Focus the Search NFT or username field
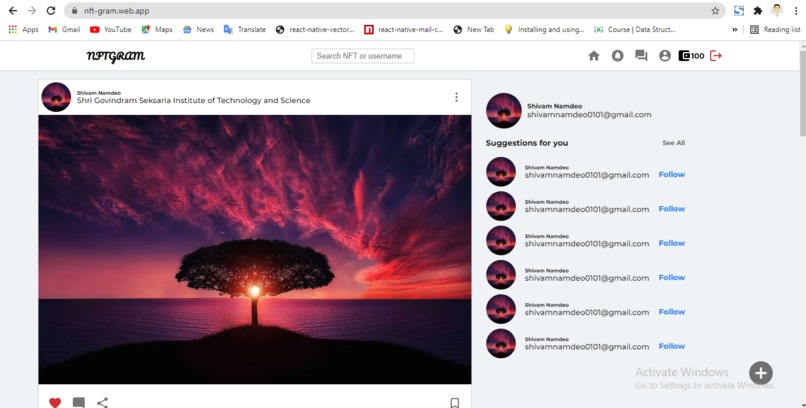The height and width of the screenshot is (408, 806). pyautogui.click(x=362, y=56)
